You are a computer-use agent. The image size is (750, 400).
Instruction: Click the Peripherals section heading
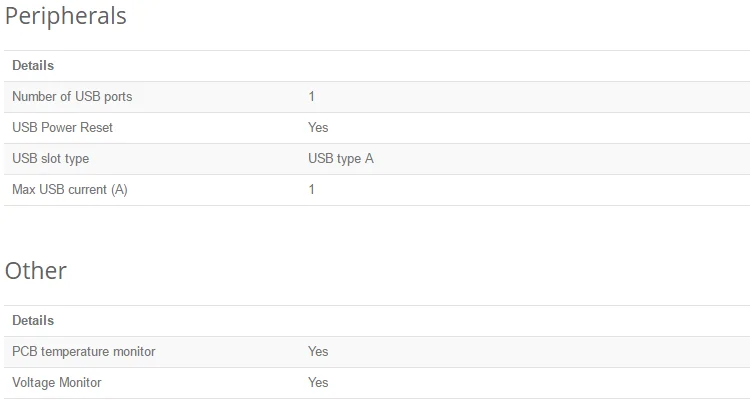click(x=66, y=16)
